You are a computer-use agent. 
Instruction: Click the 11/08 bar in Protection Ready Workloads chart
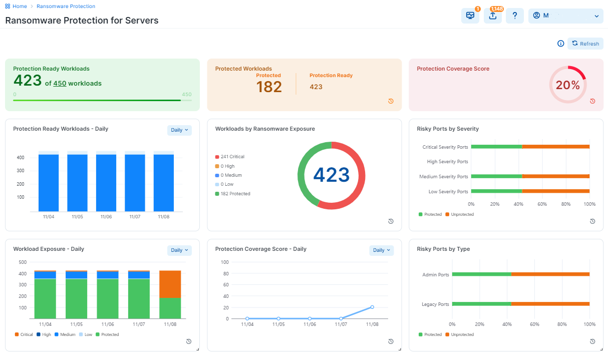coord(164,183)
